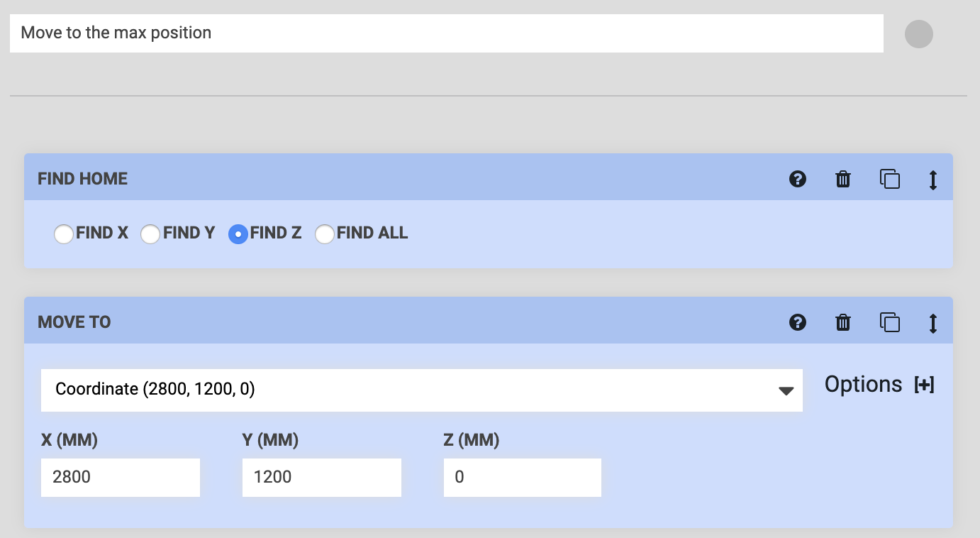
Task: Click the gray circle beside the sequence name
Action: pyautogui.click(x=919, y=33)
